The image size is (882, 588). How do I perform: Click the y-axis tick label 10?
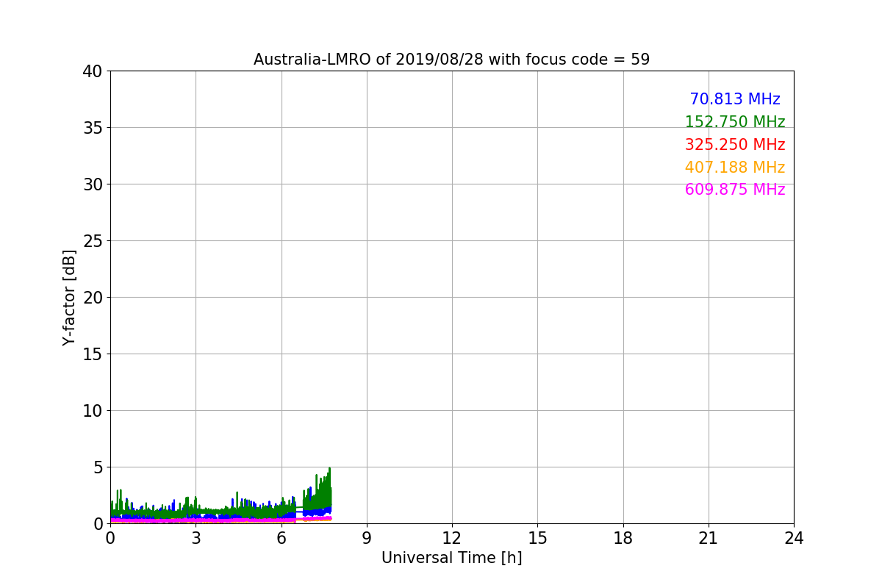coord(92,411)
